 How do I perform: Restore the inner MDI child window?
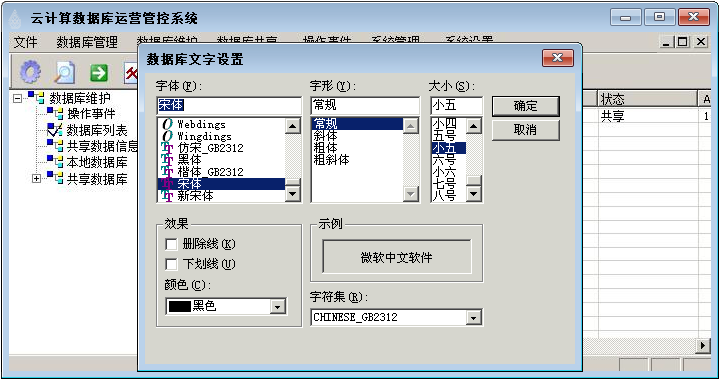[683, 42]
